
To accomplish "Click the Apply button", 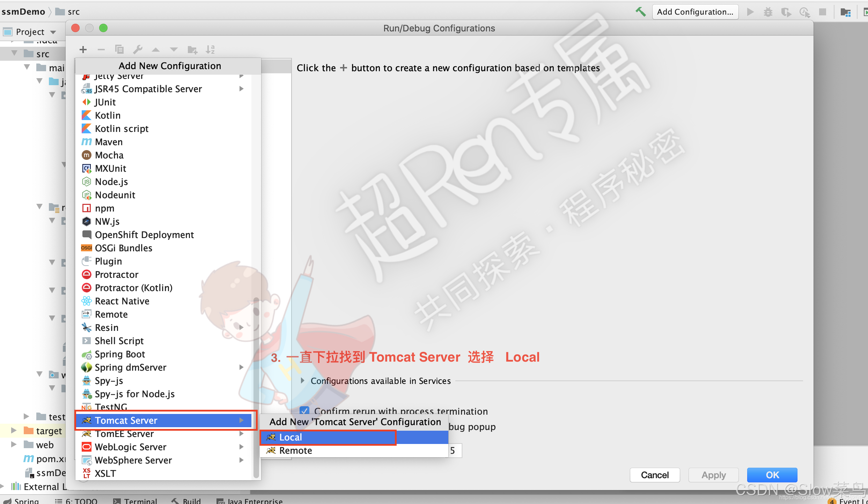I will [713, 475].
